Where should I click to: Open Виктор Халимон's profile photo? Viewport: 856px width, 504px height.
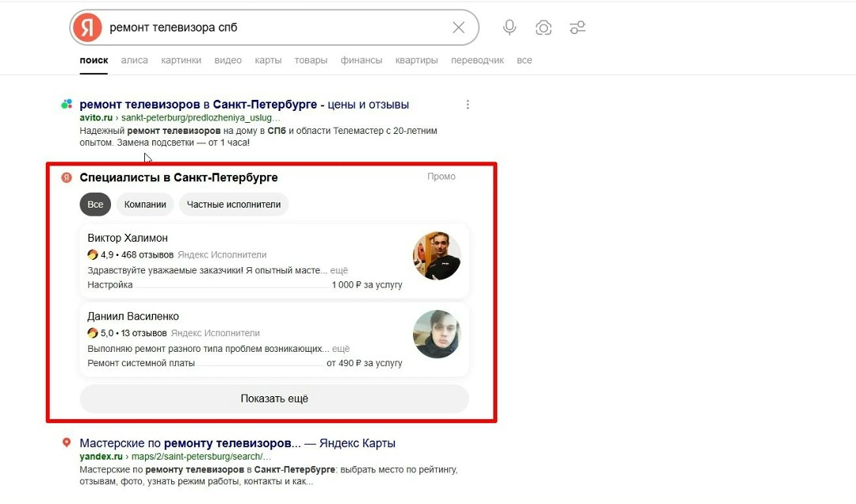[437, 255]
